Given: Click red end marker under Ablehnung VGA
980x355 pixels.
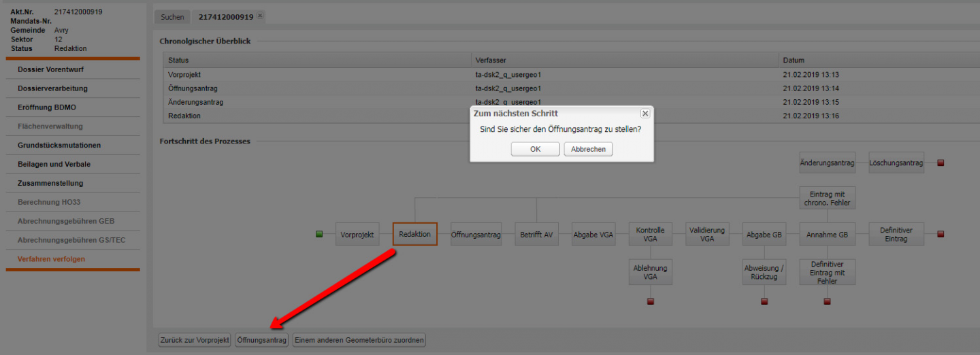Looking at the screenshot, I should [650, 301].
